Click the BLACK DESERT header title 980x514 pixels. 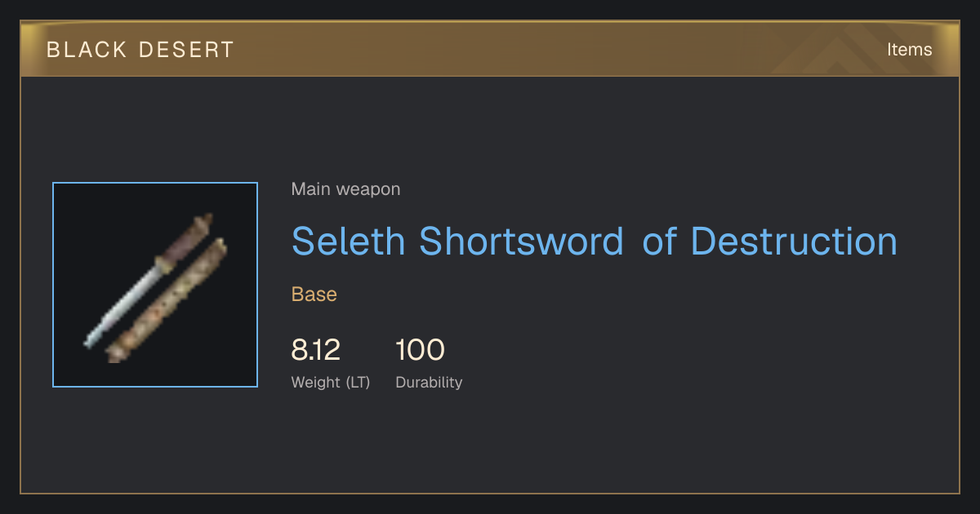[140, 50]
